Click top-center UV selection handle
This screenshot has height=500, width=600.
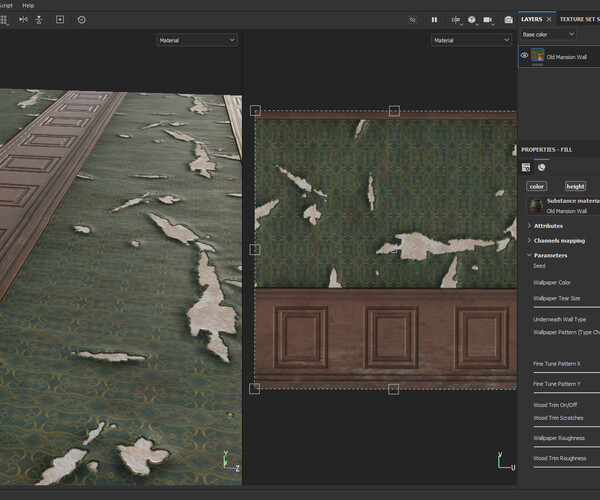click(394, 111)
